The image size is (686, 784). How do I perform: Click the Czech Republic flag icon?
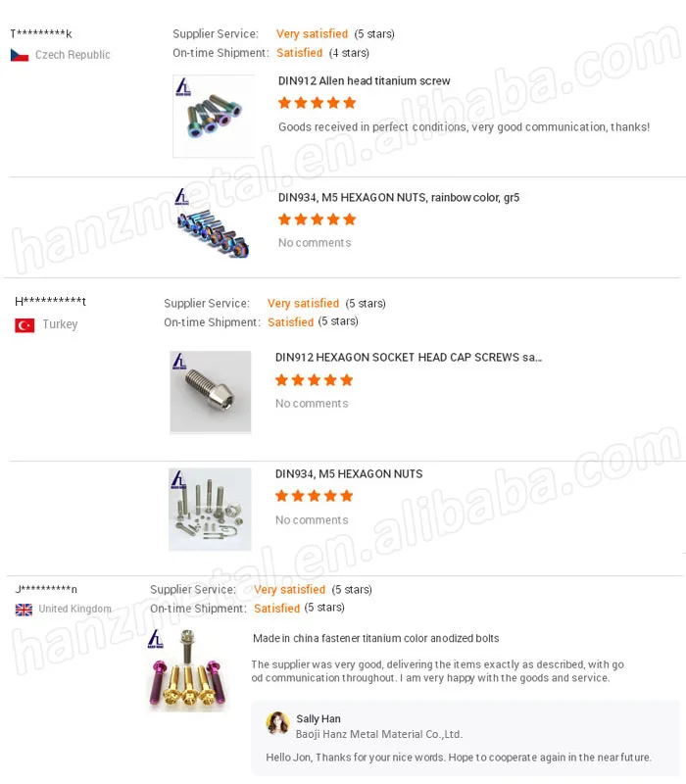20,55
